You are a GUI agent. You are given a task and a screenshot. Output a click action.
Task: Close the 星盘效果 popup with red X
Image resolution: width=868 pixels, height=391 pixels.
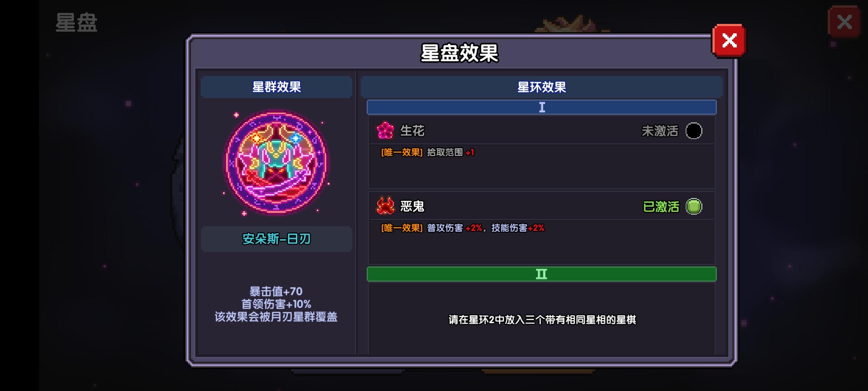tap(729, 41)
